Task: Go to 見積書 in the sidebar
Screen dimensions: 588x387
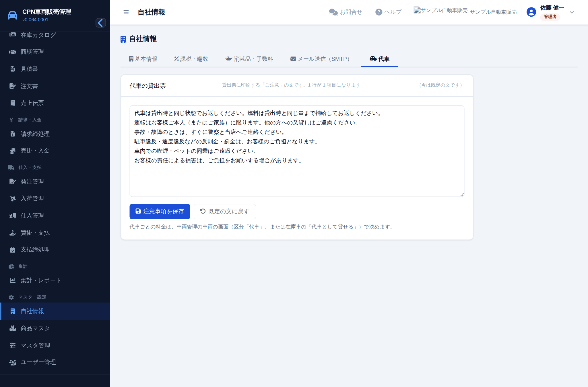Action: tap(55, 69)
